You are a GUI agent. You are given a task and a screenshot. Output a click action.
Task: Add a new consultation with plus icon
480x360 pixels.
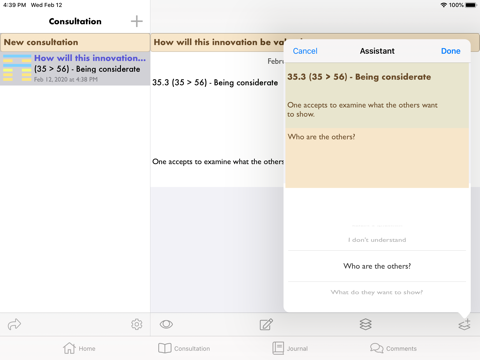pyautogui.click(x=136, y=21)
